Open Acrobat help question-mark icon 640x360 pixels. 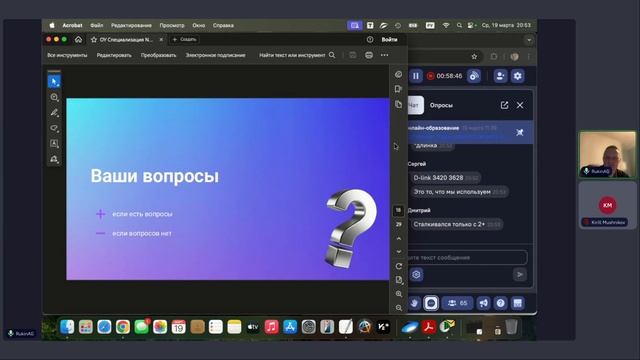[370, 40]
